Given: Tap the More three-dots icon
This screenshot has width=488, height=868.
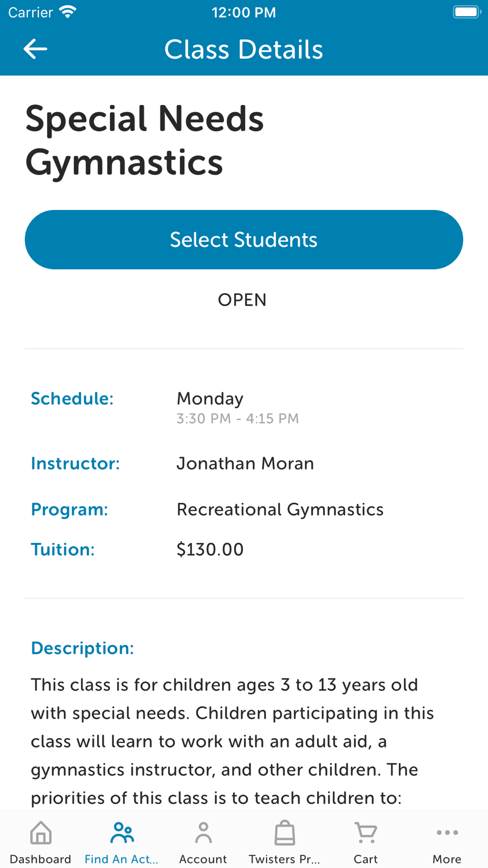Looking at the screenshot, I should point(447,833).
